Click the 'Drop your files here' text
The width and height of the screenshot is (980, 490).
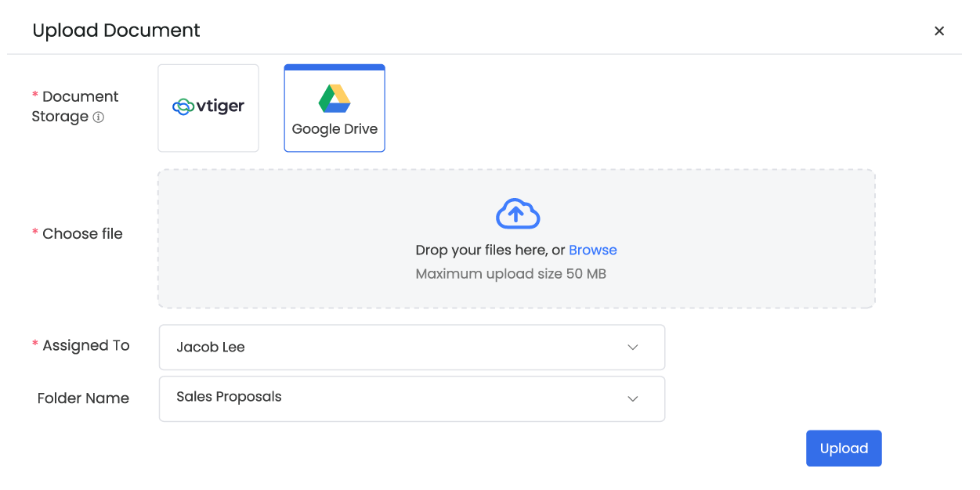(x=490, y=250)
